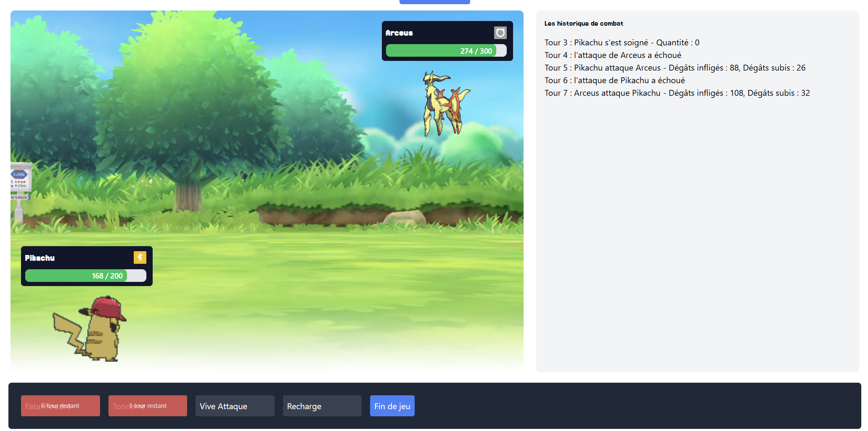Click the 'Les historique de combat' heading
Screen dimensions: 868x431
(584, 24)
